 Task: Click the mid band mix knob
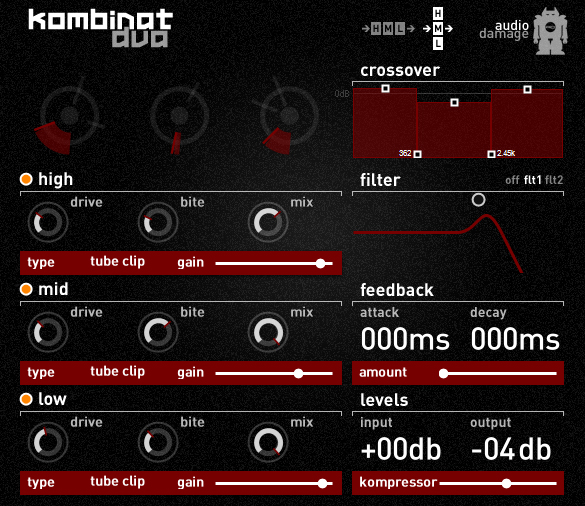[x=268, y=332]
